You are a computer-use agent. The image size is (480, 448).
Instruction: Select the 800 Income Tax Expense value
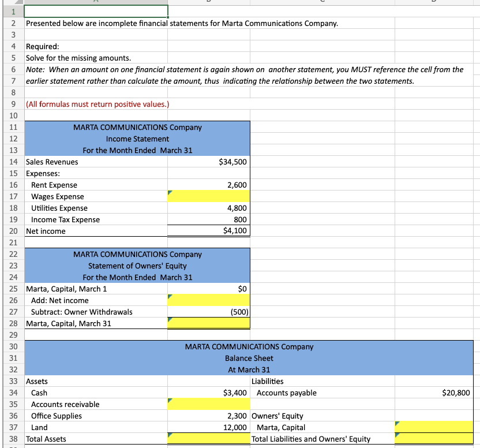240,219
